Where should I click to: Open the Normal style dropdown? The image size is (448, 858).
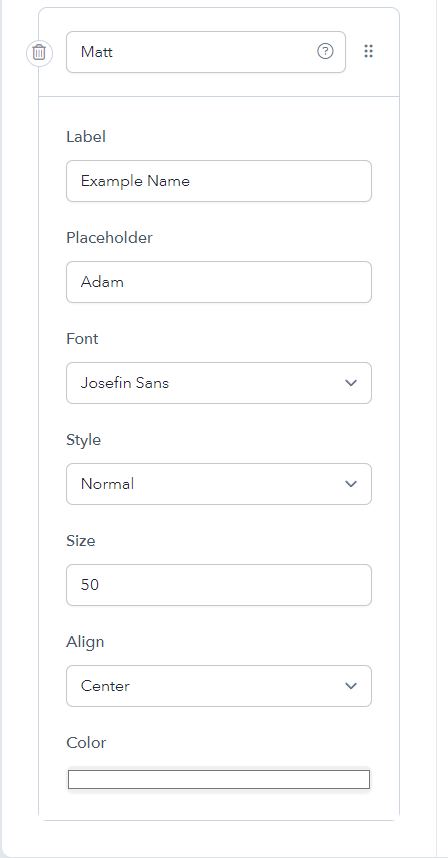click(x=219, y=484)
